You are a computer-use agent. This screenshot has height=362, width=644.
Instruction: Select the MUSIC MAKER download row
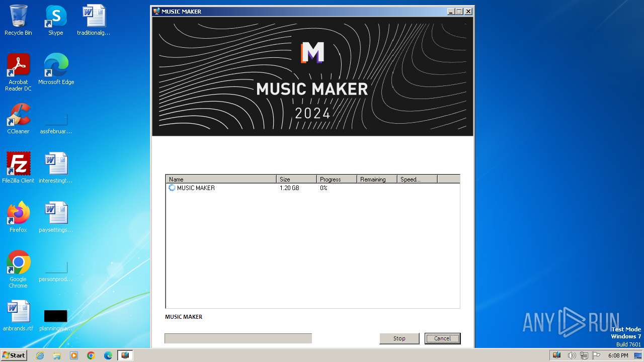312,188
